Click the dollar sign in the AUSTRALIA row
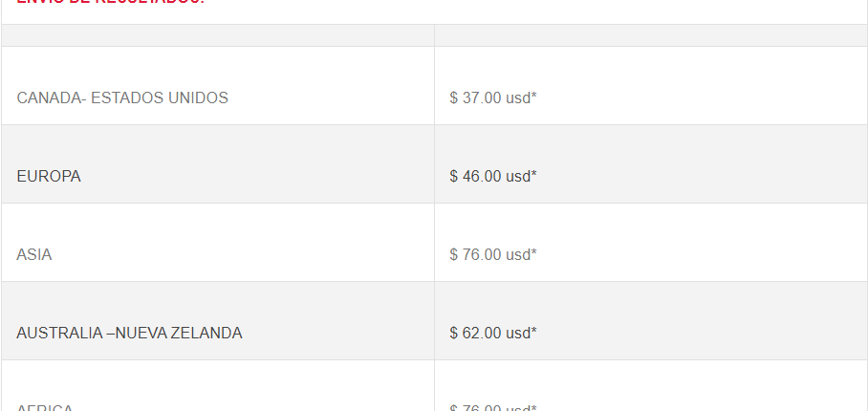The image size is (868, 411). pos(453,334)
